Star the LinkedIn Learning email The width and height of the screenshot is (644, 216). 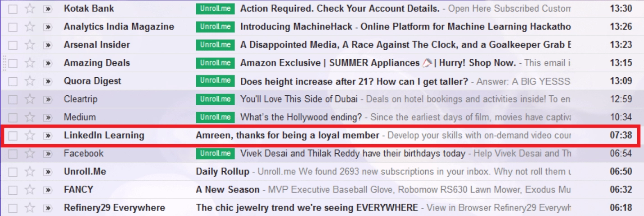tap(30, 135)
